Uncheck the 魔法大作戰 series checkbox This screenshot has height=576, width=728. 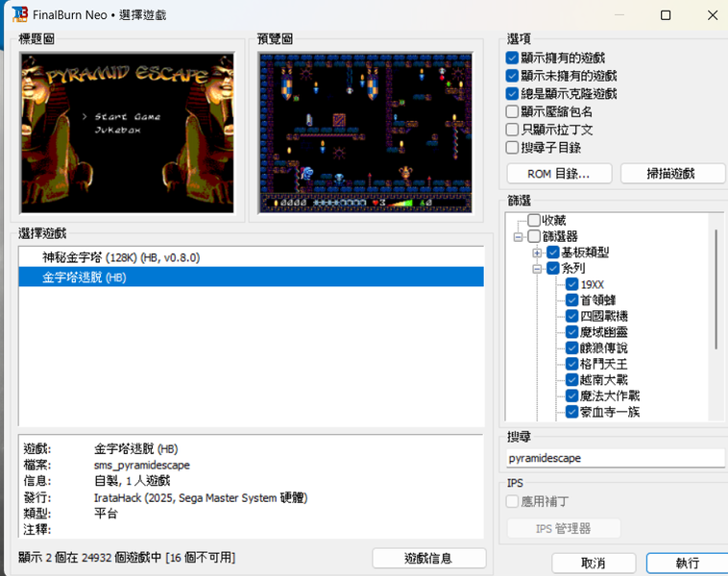tap(572, 396)
